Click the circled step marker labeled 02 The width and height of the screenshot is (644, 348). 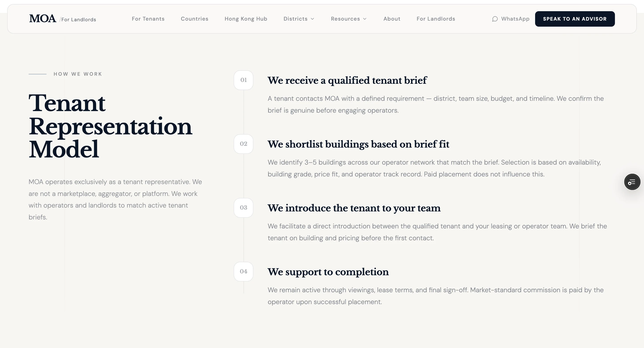[243, 144]
